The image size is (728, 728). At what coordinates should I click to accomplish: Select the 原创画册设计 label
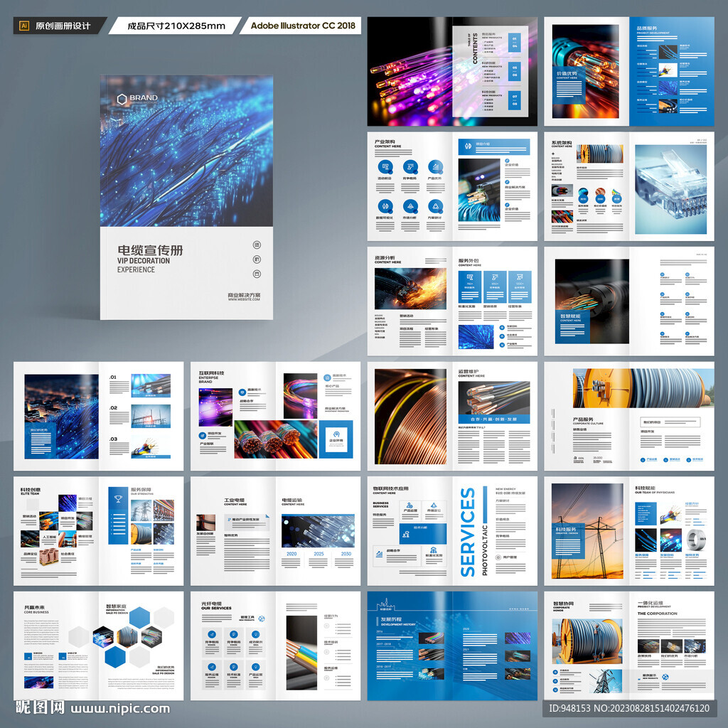coord(63,26)
